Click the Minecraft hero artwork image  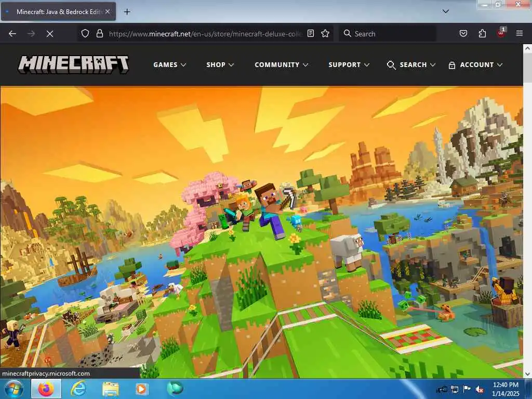point(261,232)
